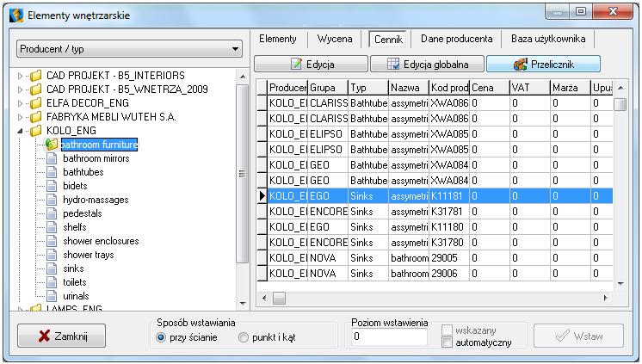This screenshot has height=364, width=642.
Task: Click the Nazwa column header
Action: coord(409,88)
